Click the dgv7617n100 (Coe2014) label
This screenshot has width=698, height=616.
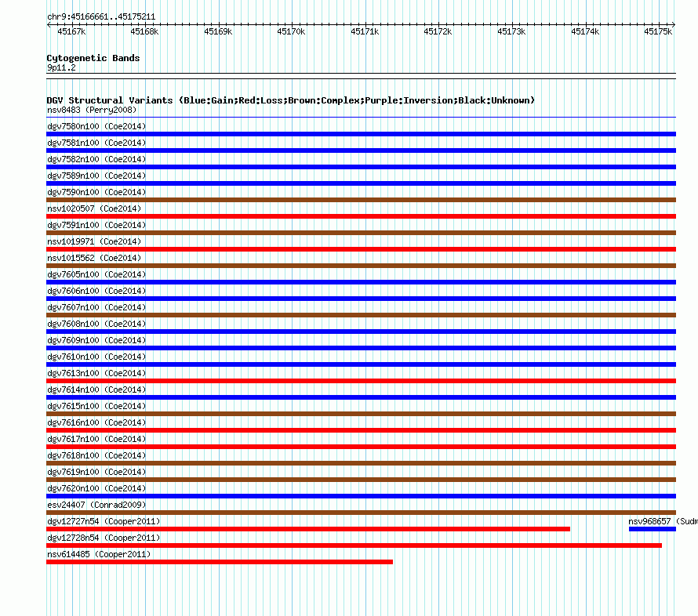pos(96,439)
